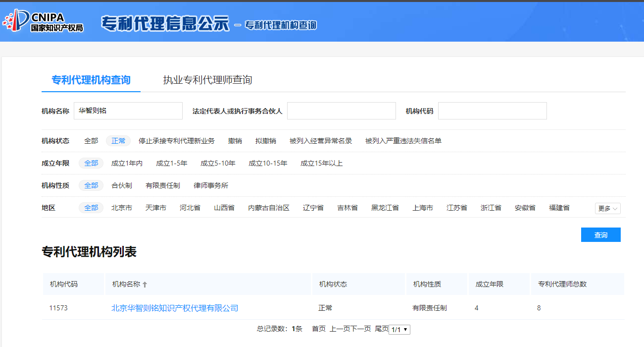Choose 被列入经营异常名录 filter
The width and height of the screenshot is (644, 347).
coord(321,141)
